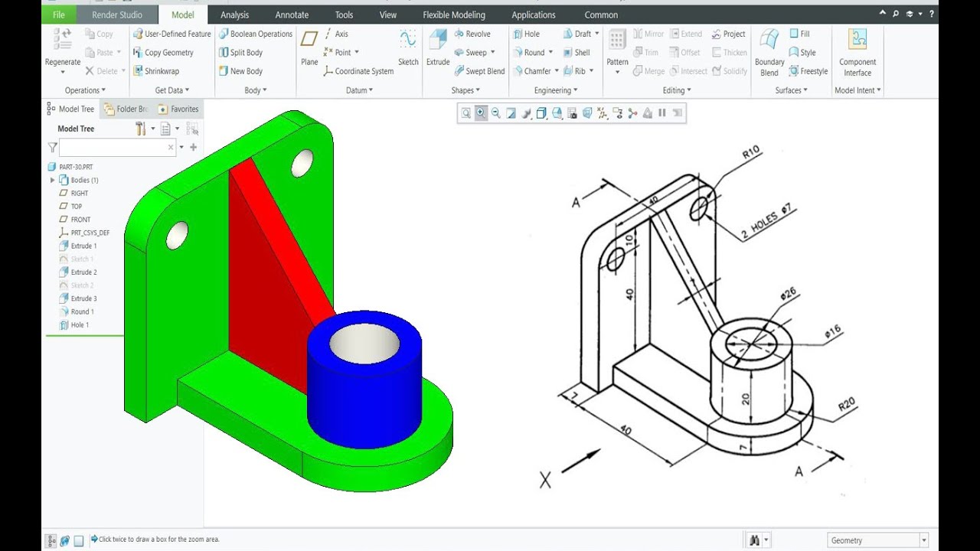Open Boundary Blend surface tool
Viewport: 980px width, 551px height.
[769, 52]
